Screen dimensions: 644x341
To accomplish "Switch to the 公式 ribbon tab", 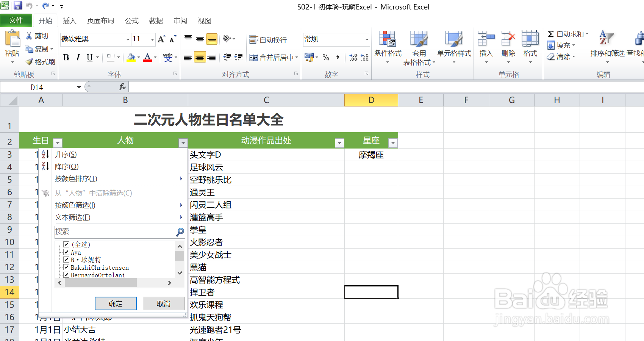I will (132, 21).
